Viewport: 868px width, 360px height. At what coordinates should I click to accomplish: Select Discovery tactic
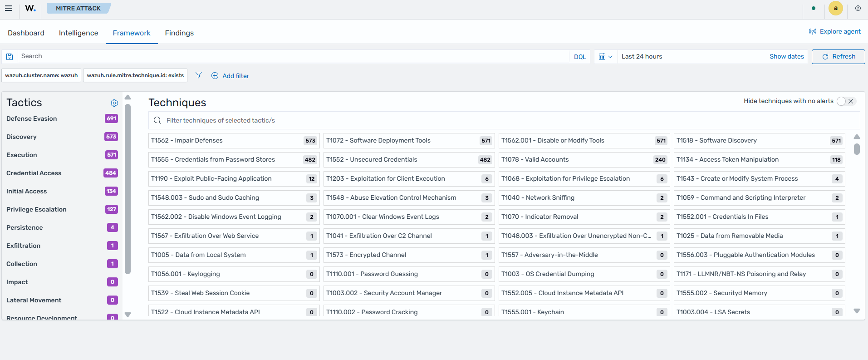tap(62, 137)
